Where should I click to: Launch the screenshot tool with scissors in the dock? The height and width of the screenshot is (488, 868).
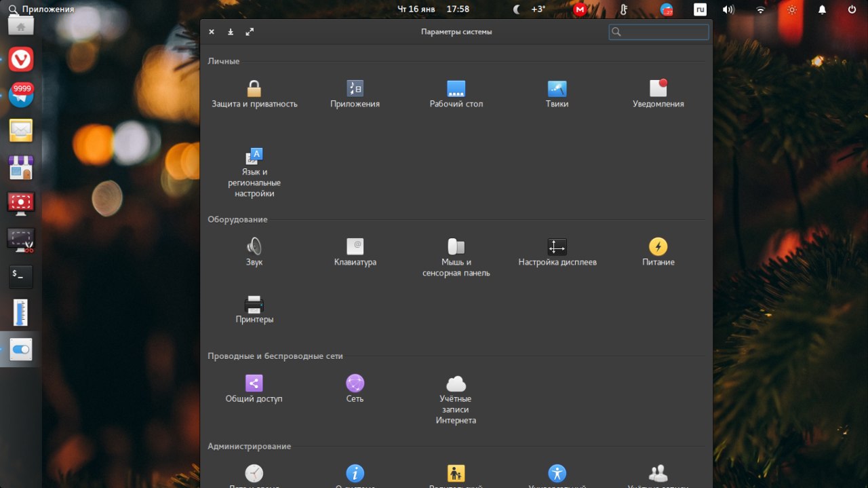coord(21,240)
